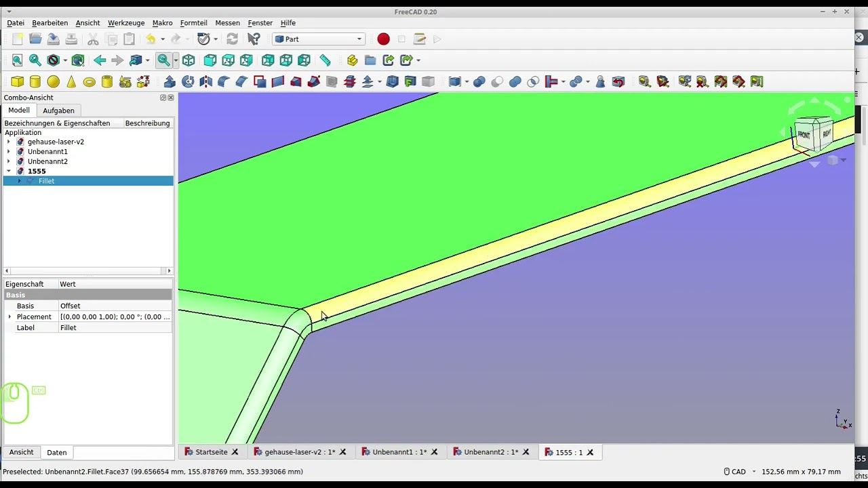Open the Bearbeiten menu
This screenshot has width=868, height=488.
[50, 23]
